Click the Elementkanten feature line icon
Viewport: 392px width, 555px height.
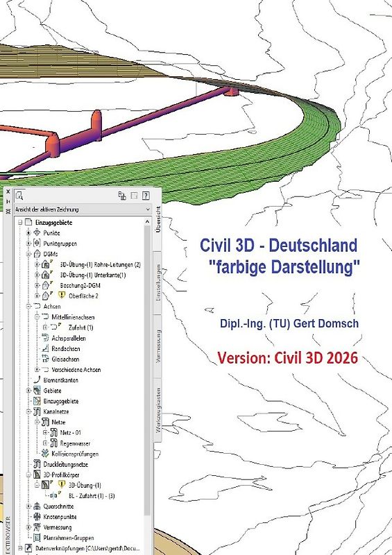click(37, 379)
